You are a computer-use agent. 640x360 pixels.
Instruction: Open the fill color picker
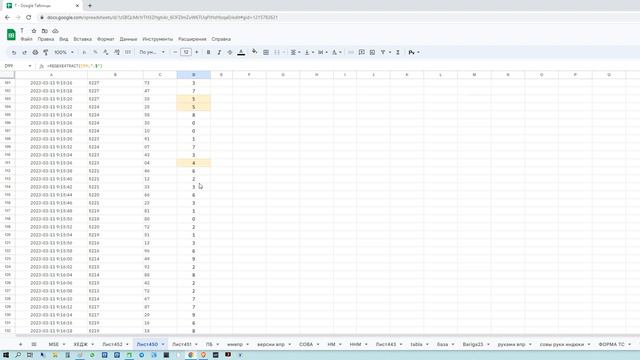[x=254, y=52]
